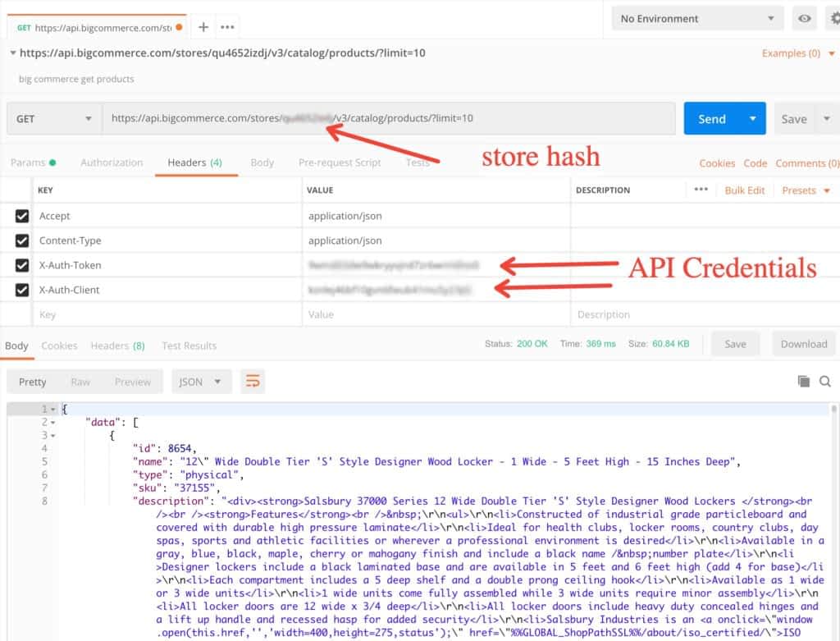The height and width of the screenshot is (641, 840).
Task: Collapse JSON object fold on line 3
Action: [x=53, y=436]
